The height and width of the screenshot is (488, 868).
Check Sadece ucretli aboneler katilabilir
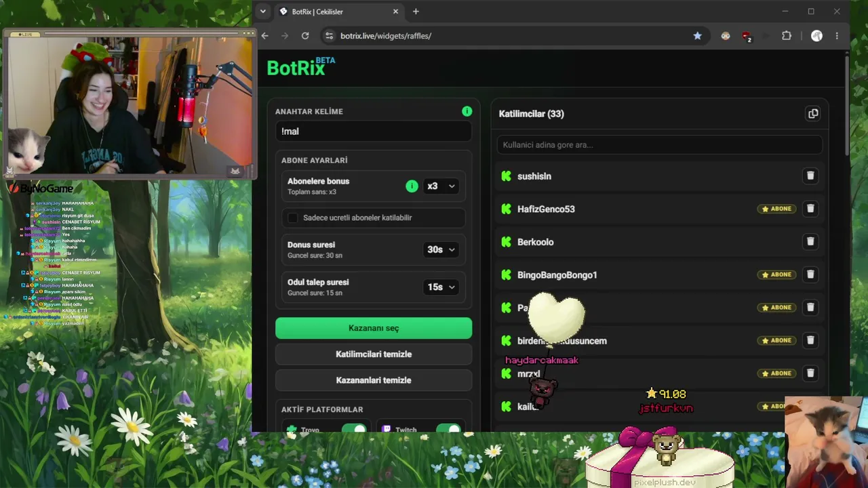click(x=292, y=218)
